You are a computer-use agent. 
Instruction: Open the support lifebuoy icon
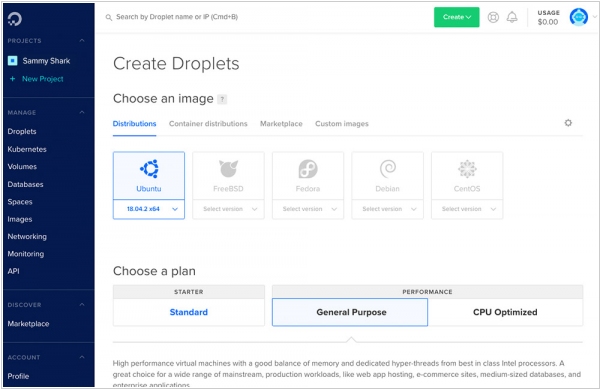[x=493, y=17]
